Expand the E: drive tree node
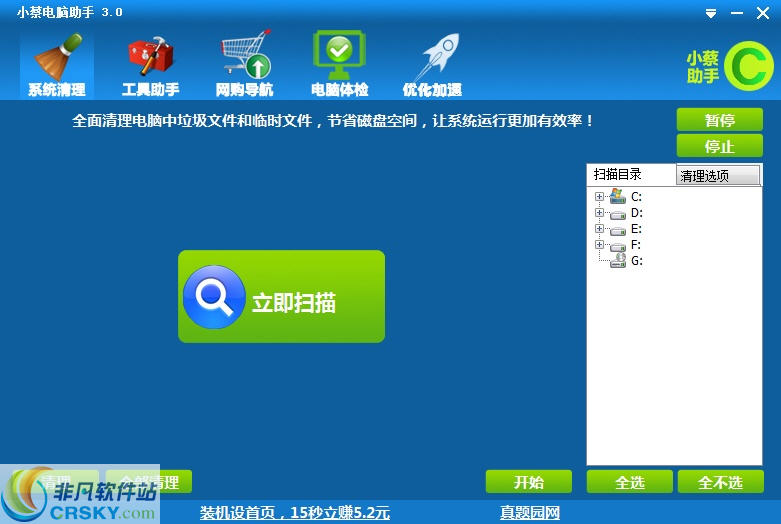781x524 pixels. coord(599,229)
